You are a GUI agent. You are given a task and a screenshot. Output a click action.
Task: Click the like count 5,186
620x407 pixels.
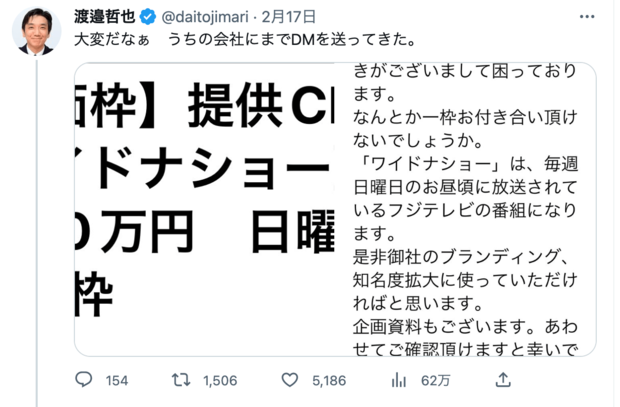click(328, 380)
